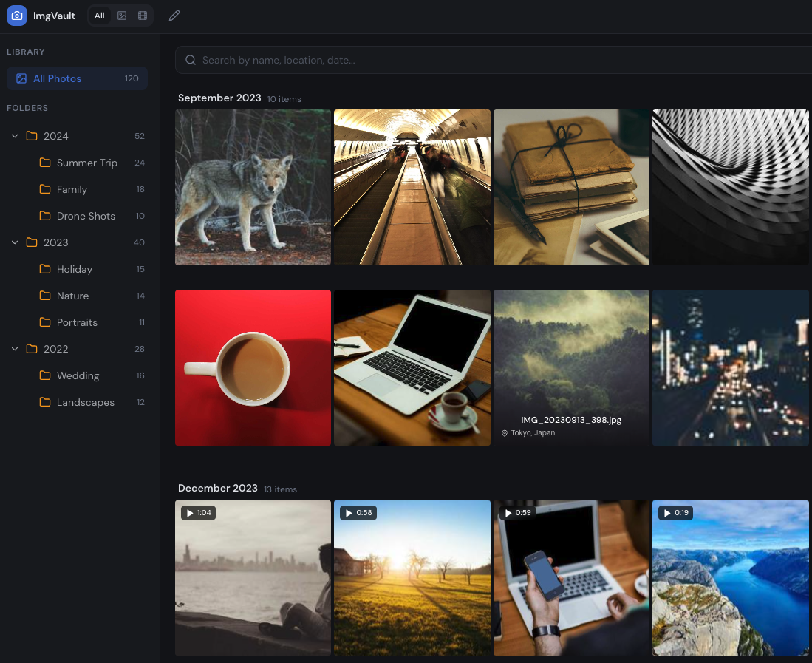
Task: Click the pencil edit icon
Action: click(x=174, y=16)
